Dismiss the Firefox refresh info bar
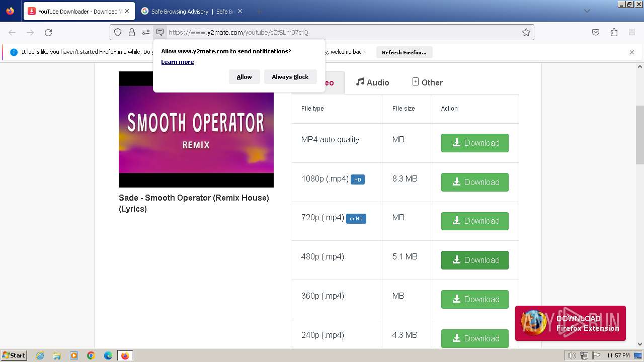 [x=632, y=52]
